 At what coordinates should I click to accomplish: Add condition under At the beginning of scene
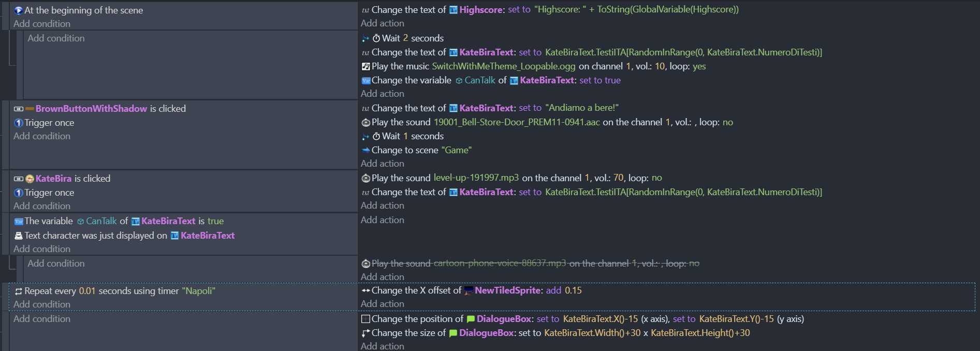(42, 24)
